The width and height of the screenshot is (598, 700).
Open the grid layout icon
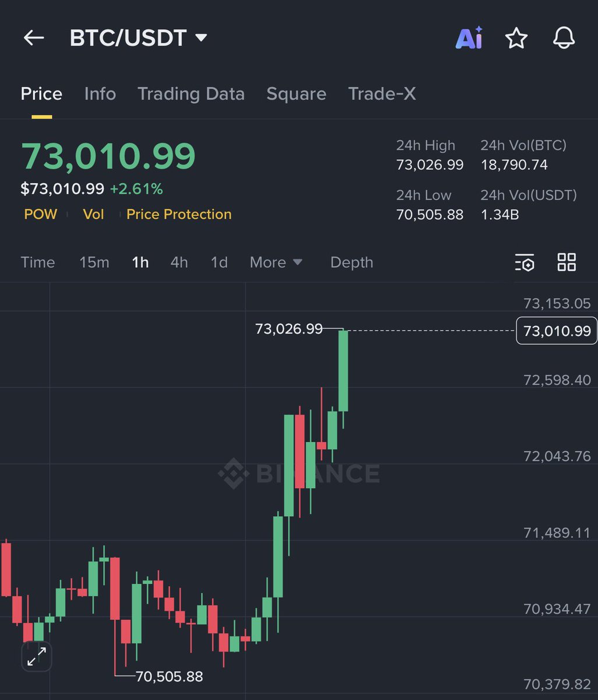(567, 262)
